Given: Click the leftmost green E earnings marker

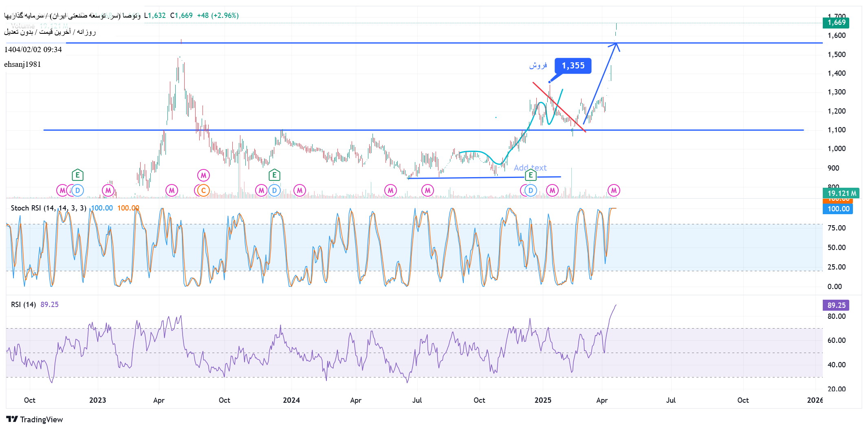Looking at the screenshot, I should [77, 175].
